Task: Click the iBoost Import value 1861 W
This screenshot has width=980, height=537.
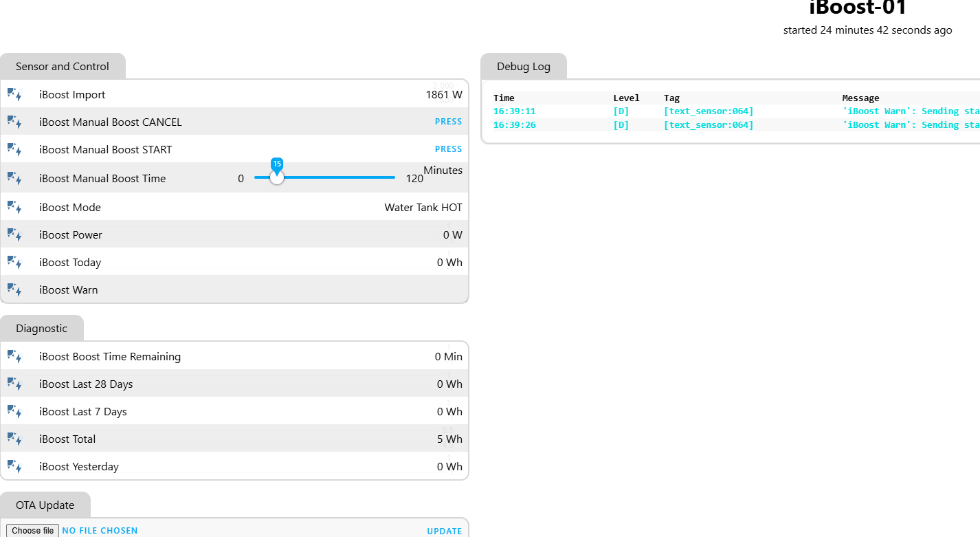Action: click(x=444, y=95)
